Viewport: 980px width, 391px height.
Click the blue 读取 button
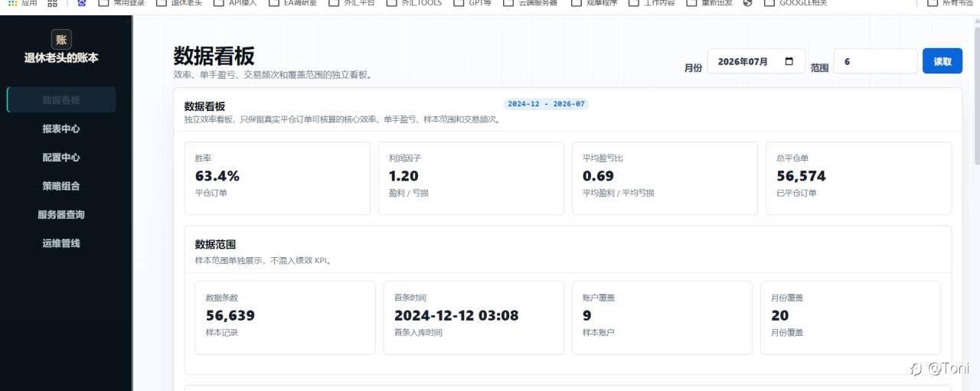click(x=942, y=61)
